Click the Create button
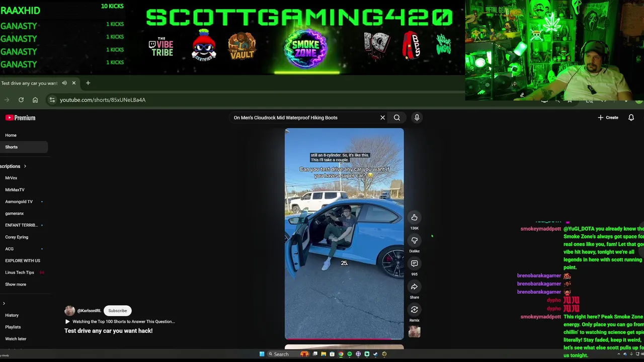 pyautogui.click(x=608, y=118)
